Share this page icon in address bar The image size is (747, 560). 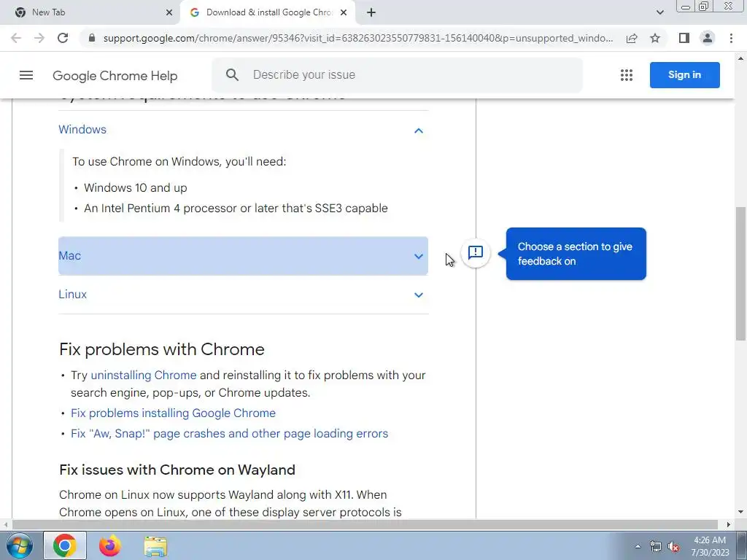coord(632,38)
